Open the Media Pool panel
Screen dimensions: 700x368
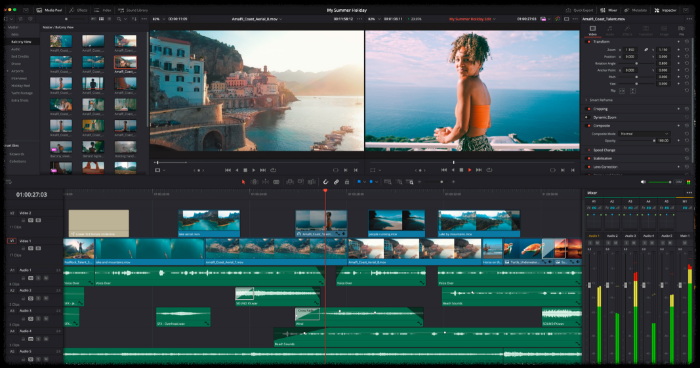[49, 10]
